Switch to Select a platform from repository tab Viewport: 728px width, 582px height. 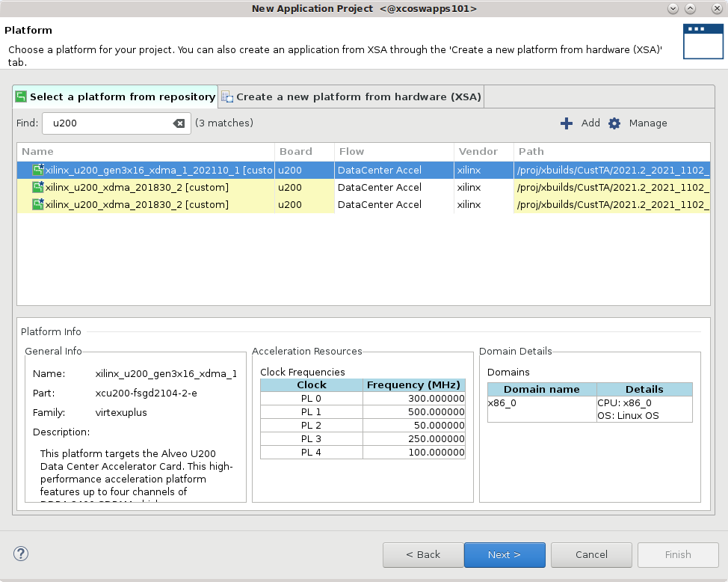(x=116, y=97)
